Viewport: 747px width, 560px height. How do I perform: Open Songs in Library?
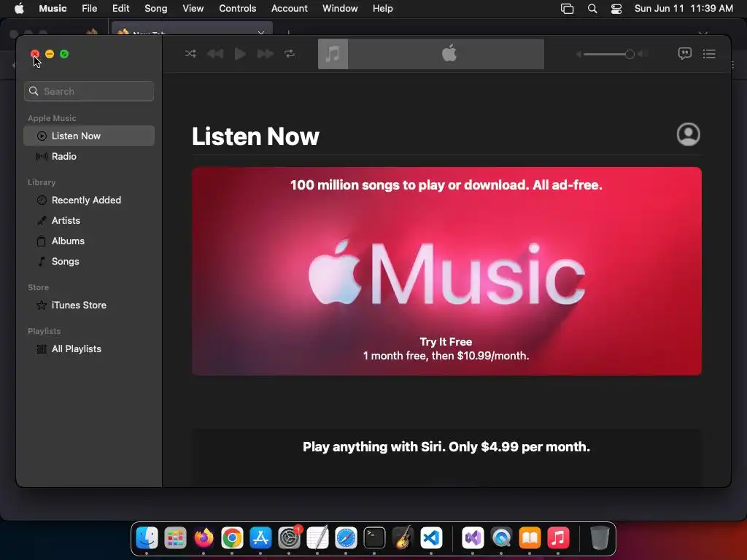[89, 262]
